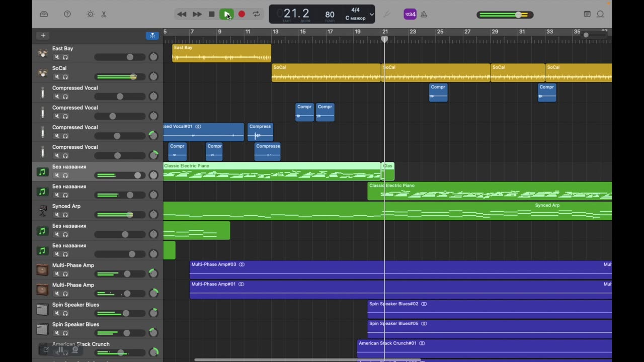
Task: Toggle the Cycle loop mode button
Action: click(x=257, y=14)
